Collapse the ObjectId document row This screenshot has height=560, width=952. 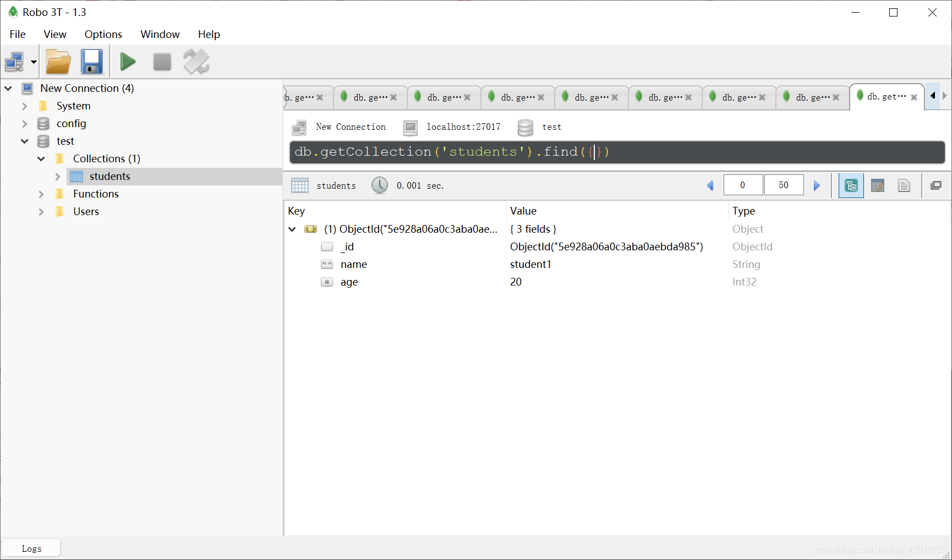pyautogui.click(x=292, y=229)
